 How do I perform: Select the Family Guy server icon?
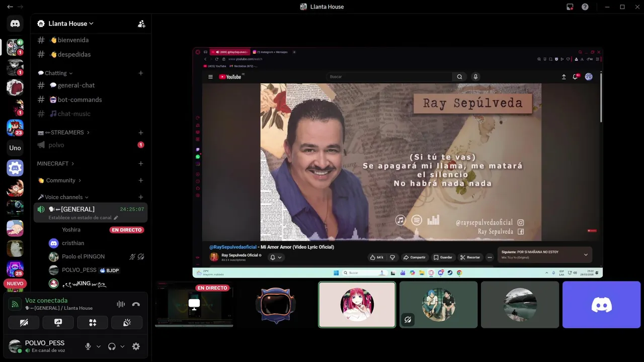(x=15, y=228)
